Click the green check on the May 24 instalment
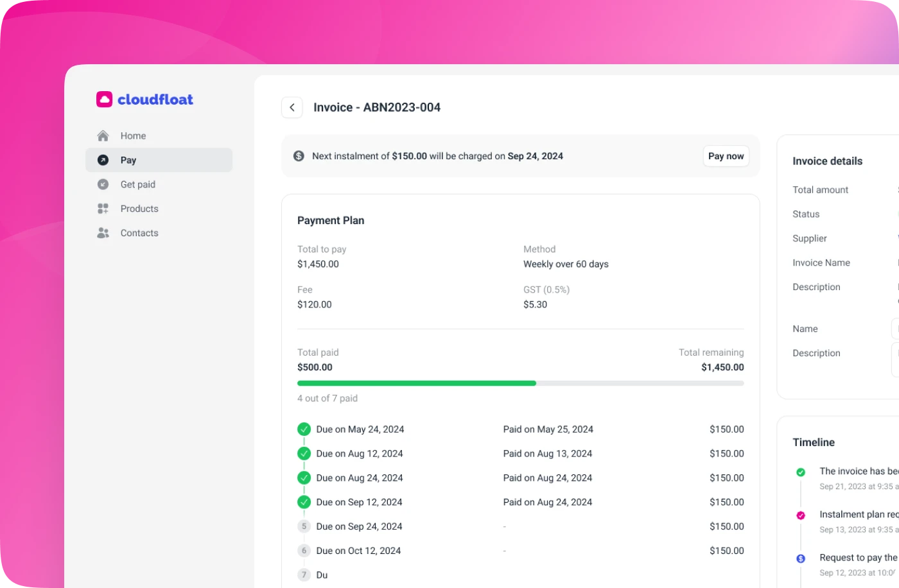The image size is (899, 588). (x=304, y=429)
